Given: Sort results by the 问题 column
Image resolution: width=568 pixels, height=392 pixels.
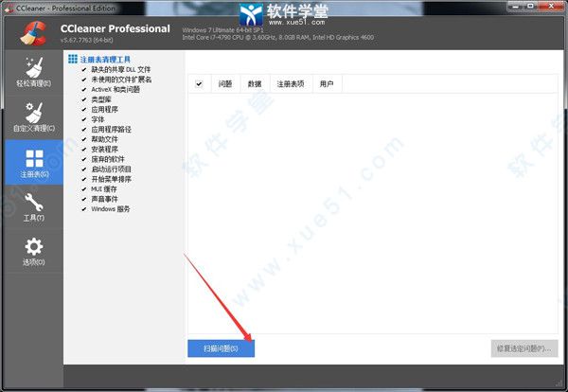Looking at the screenshot, I should (x=225, y=84).
